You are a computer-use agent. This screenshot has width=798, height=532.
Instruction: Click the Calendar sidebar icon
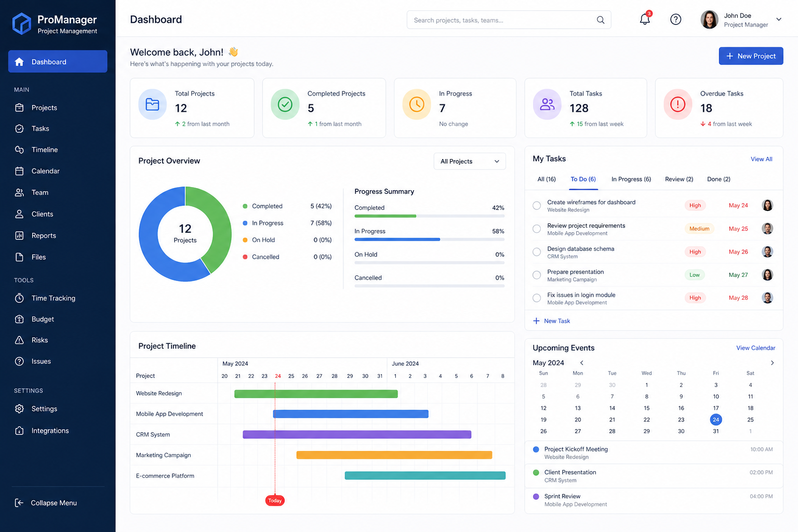[x=20, y=171]
